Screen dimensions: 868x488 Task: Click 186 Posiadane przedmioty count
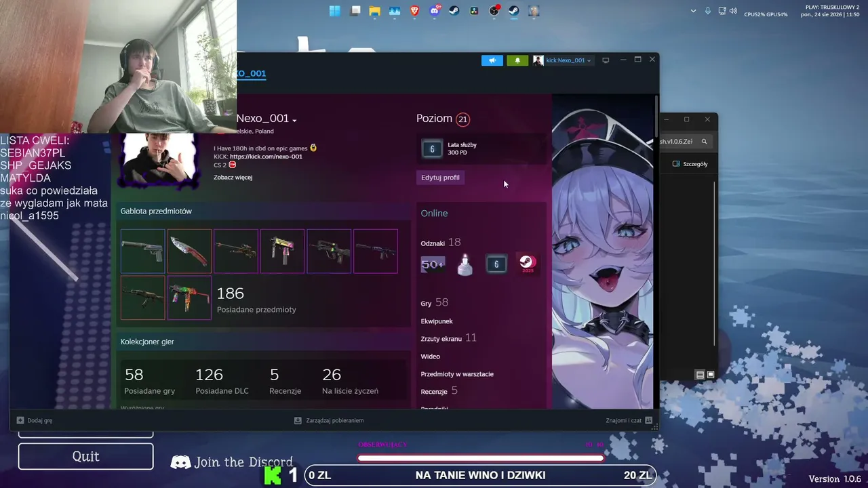click(256, 300)
